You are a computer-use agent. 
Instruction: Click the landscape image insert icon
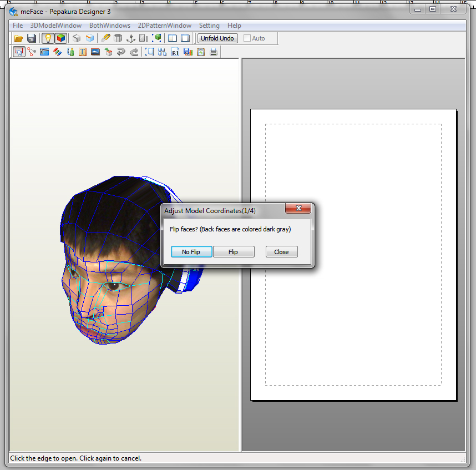tap(95, 52)
